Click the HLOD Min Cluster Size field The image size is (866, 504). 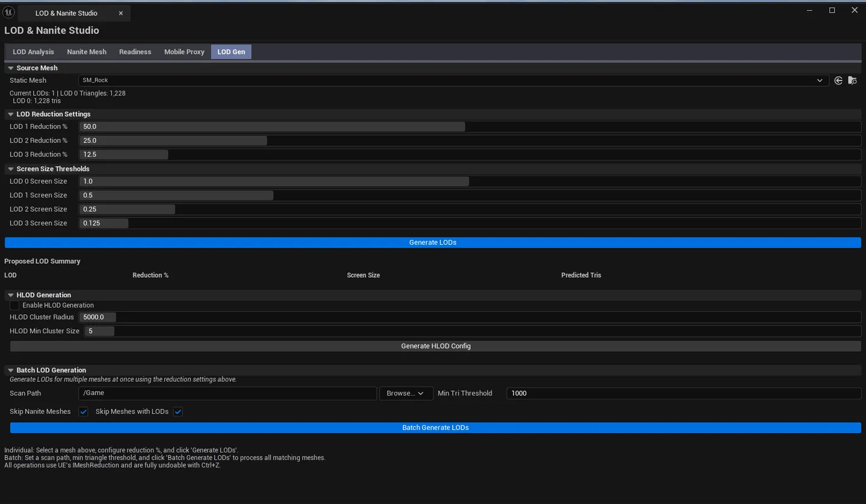[473, 331]
